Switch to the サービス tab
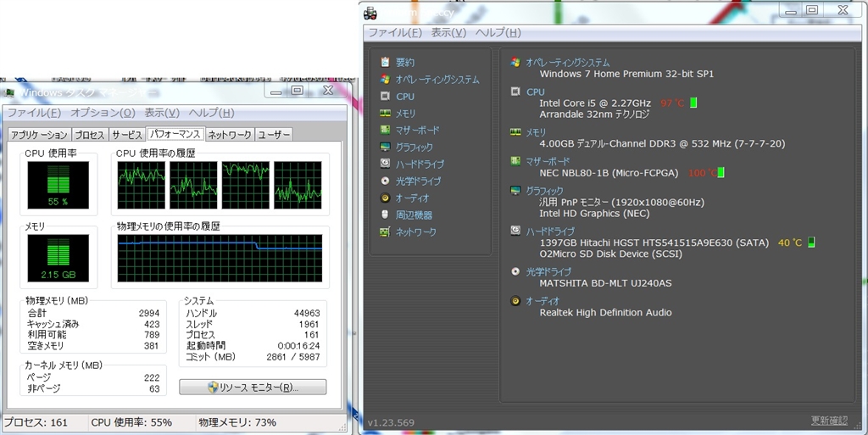Image resolution: width=868 pixels, height=435 pixels. (127, 135)
